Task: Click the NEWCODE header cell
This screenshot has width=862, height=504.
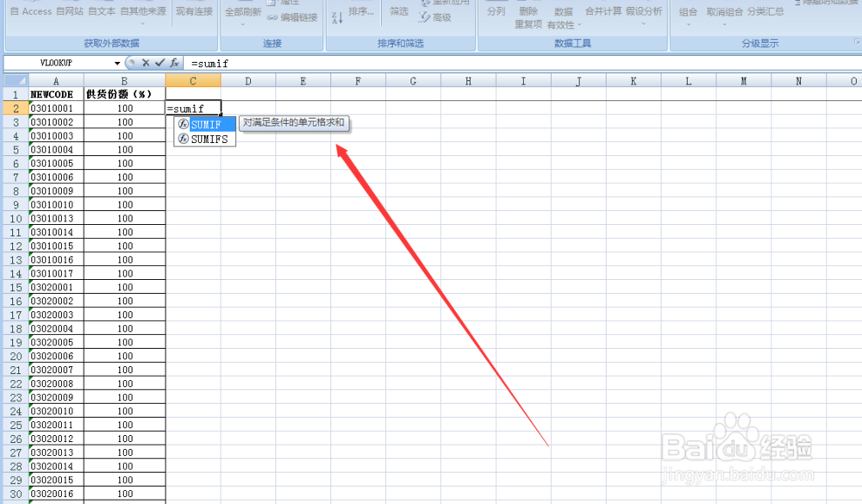Action: 56,95
